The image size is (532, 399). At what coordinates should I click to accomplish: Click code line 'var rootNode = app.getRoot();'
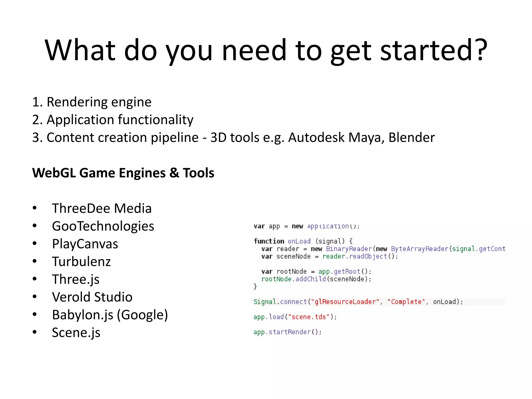point(316,271)
